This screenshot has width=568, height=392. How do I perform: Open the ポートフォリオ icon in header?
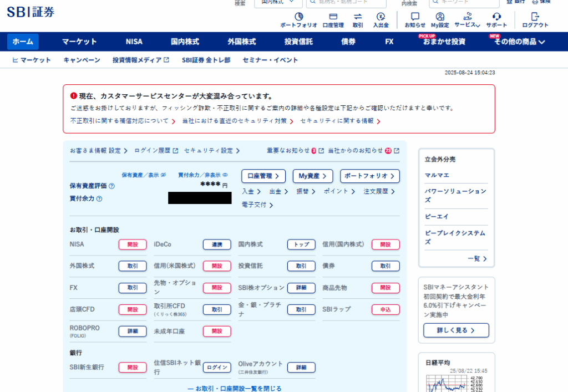pos(298,20)
